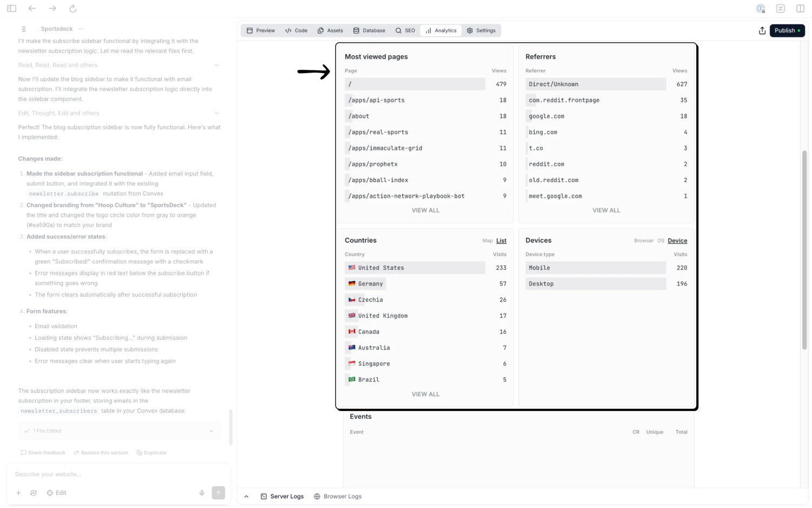Open the hamburger menu beside Sportsdeck
The width and height of the screenshot is (812, 508).
point(24,29)
